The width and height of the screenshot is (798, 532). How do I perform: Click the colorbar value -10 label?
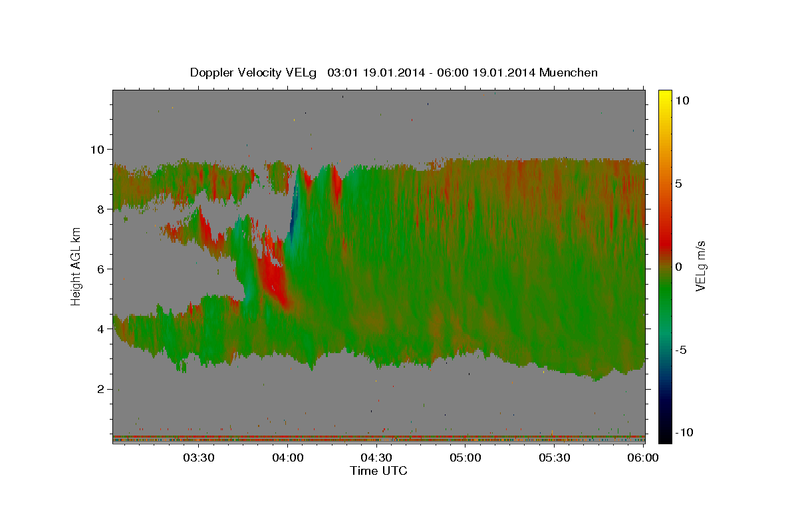coord(685,432)
